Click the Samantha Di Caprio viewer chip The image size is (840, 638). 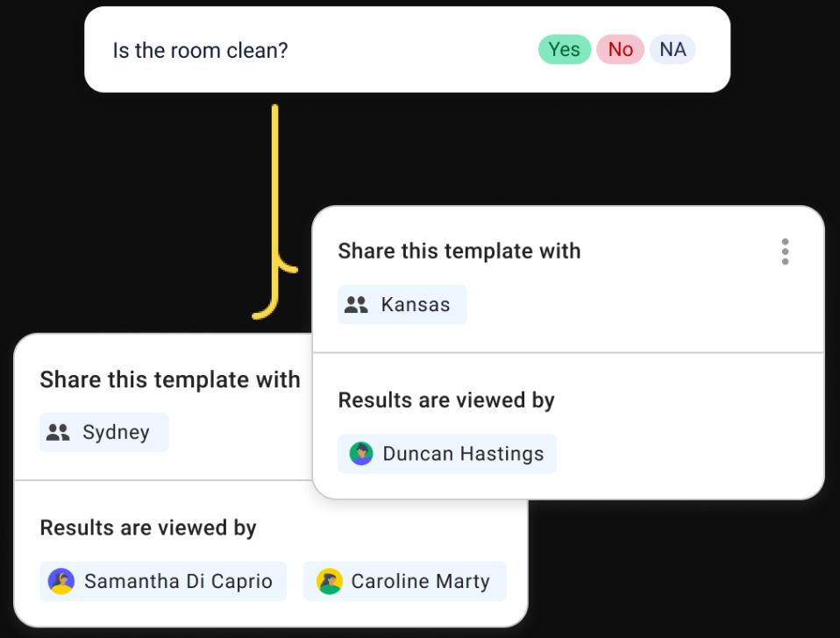pyautogui.click(x=163, y=581)
